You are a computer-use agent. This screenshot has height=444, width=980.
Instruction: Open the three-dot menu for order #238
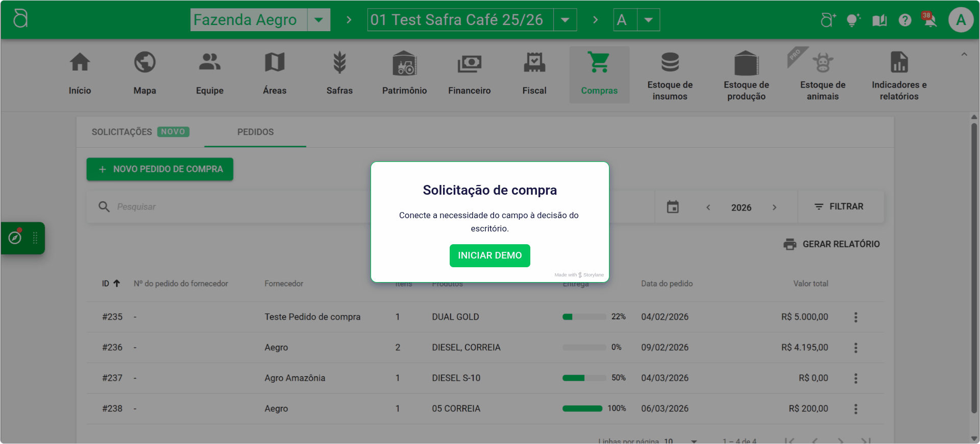point(856,409)
